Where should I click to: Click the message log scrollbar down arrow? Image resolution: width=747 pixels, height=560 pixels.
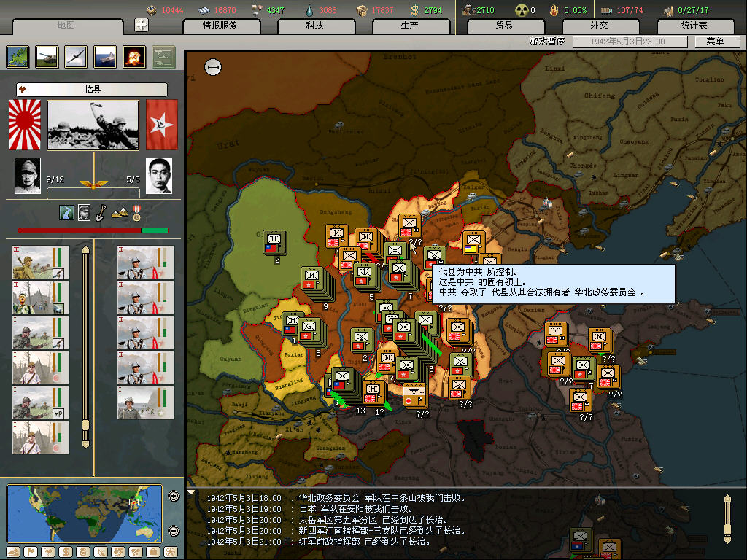pos(727,540)
